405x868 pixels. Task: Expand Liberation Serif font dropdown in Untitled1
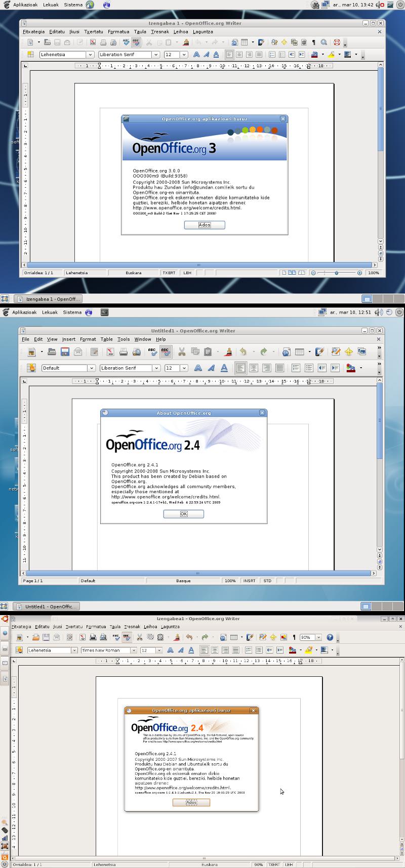(156, 368)
